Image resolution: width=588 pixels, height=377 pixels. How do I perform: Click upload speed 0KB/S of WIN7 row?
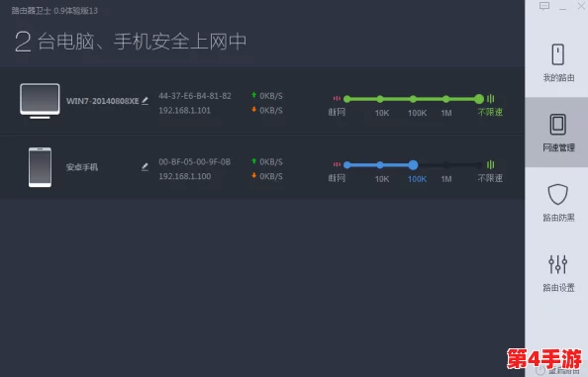tap(271, 96)
